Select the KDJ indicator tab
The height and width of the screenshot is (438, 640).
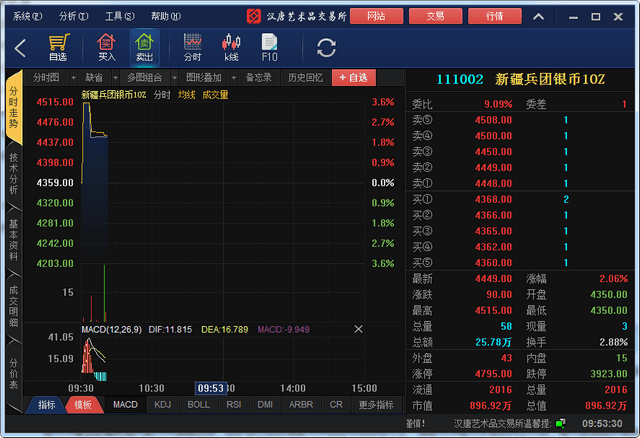[162, 405]
